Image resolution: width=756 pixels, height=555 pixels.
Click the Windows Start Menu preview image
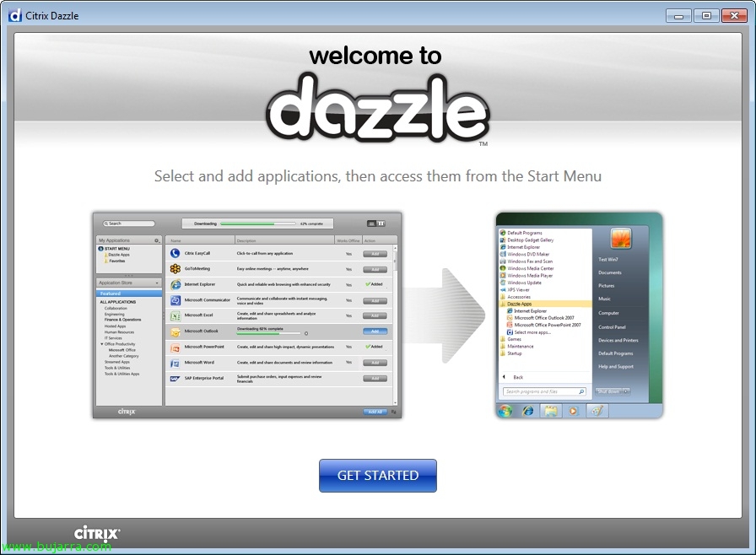coord(579,315)
